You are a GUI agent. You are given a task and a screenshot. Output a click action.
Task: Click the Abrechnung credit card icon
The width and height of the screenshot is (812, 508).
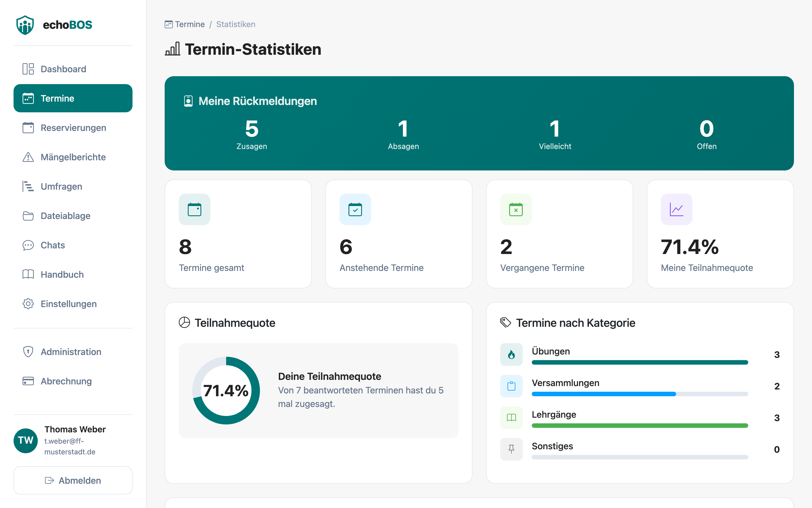point(28,381)
